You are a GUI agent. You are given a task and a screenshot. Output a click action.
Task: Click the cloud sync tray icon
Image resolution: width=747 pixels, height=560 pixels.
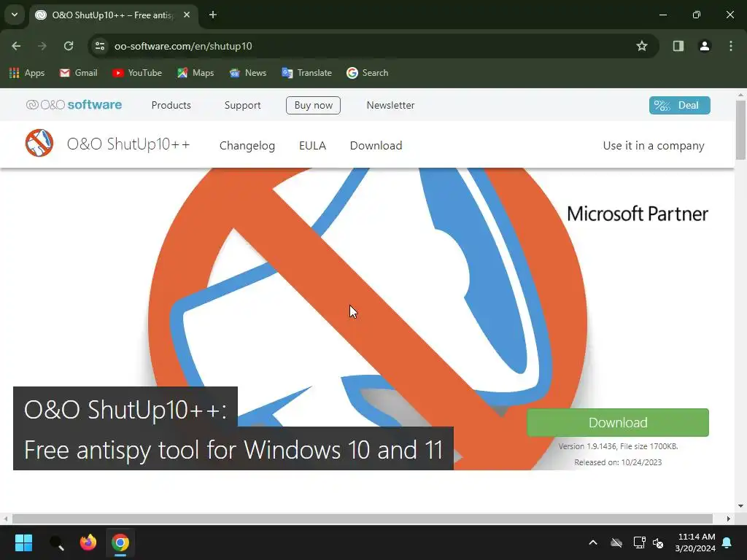[x=616, y=542]
